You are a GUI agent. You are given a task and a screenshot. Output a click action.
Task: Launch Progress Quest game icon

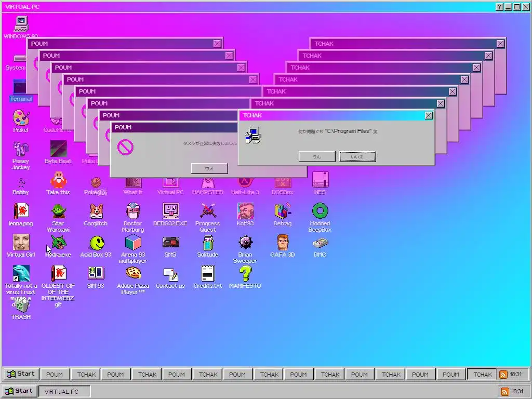coord(208,211)
